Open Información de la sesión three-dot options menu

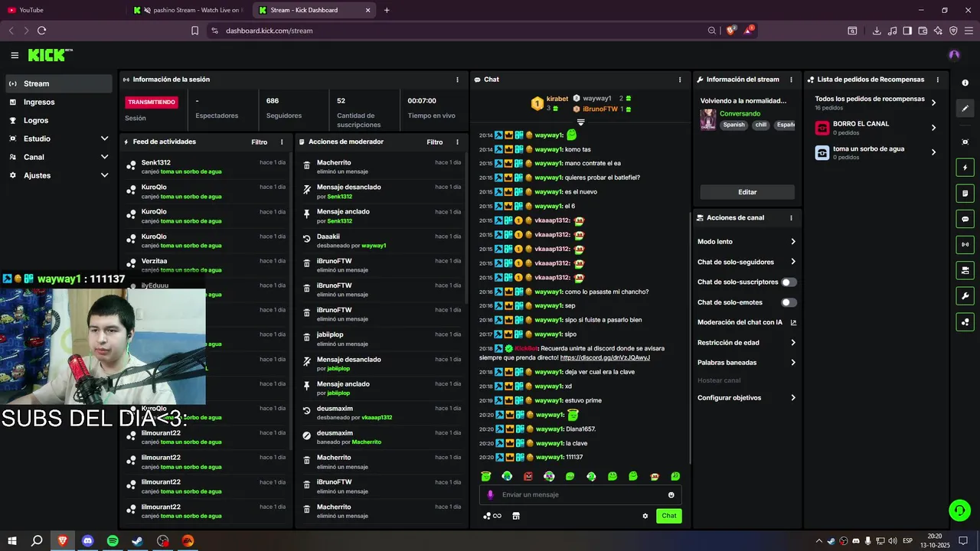click(457, 80)
